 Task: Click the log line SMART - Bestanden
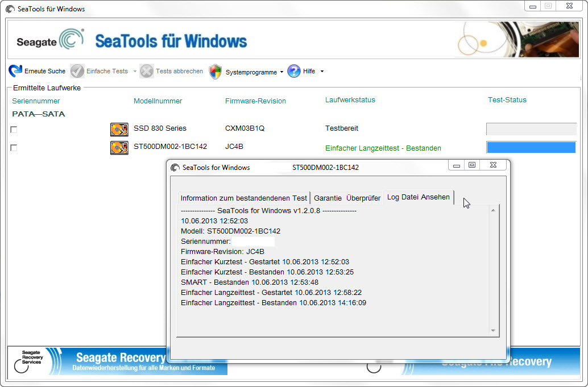[250, 282]
